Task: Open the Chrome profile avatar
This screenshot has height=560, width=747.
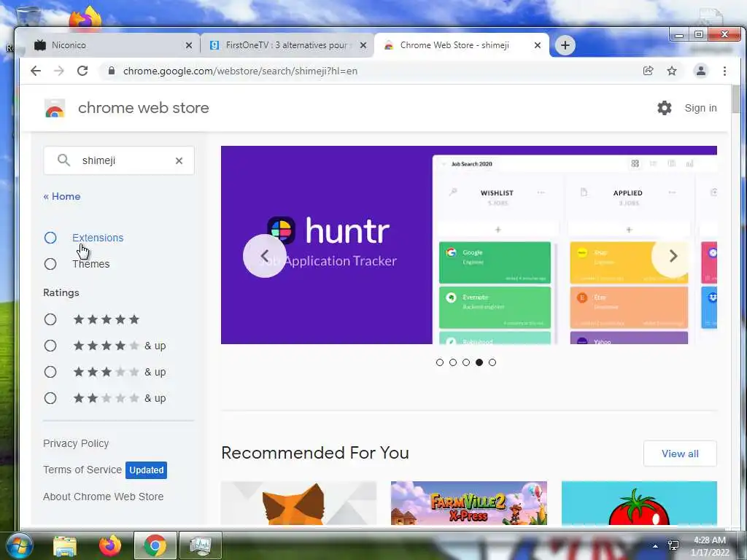Action: 701,71
